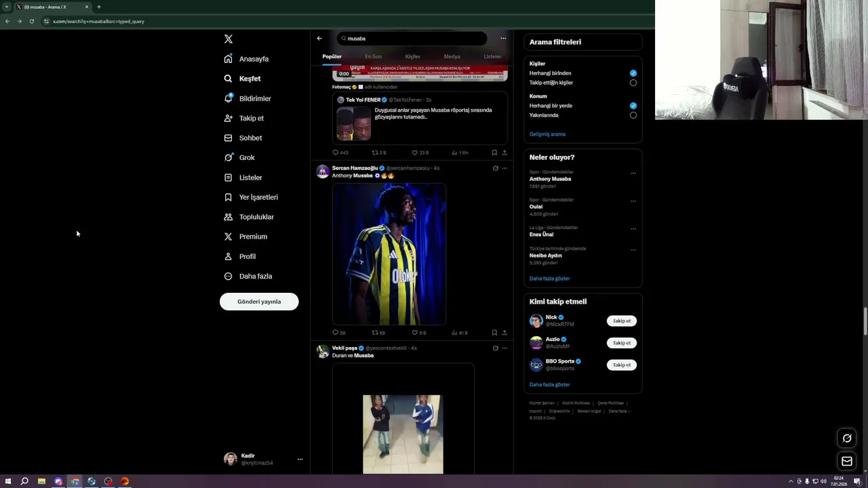This screenshot has width=868, height=488.
Task: Open Anthony Musaba jersey photo
Action: point(389,254)
